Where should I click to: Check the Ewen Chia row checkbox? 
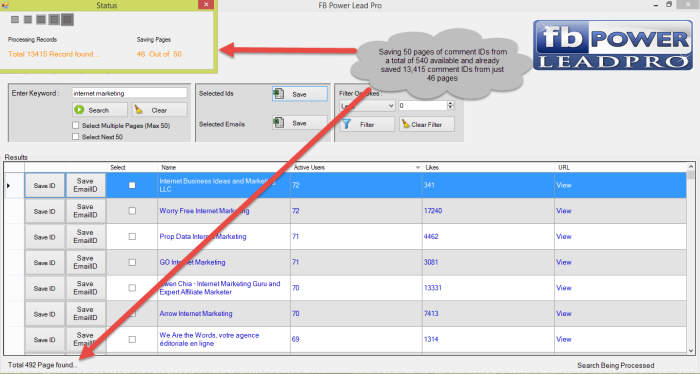pos(132,288)
